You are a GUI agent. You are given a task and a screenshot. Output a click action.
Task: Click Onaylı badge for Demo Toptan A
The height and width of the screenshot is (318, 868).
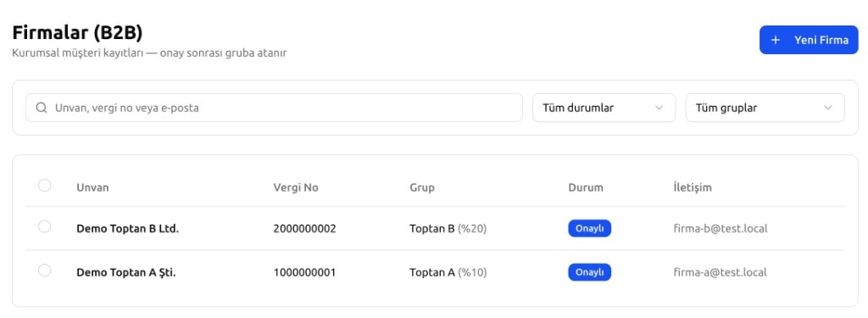tap(590, 272)
